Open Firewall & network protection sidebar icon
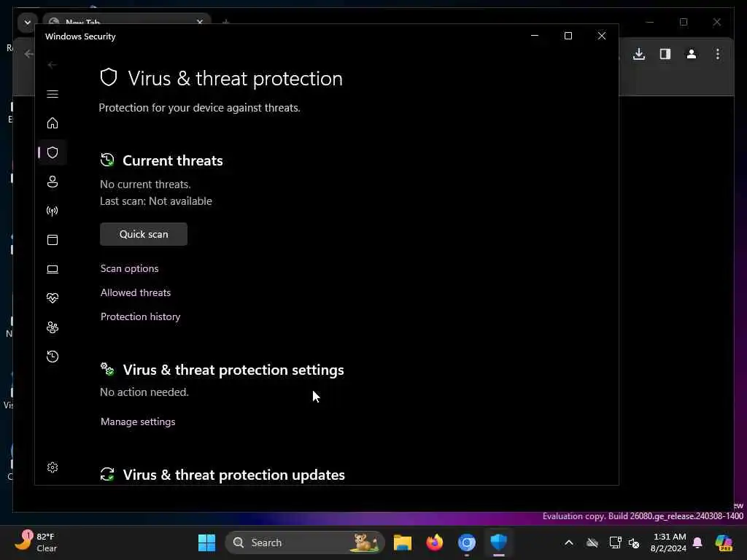The height and width of the screenshot is (560, 747). pyautogui.click(x=53, y=211)
